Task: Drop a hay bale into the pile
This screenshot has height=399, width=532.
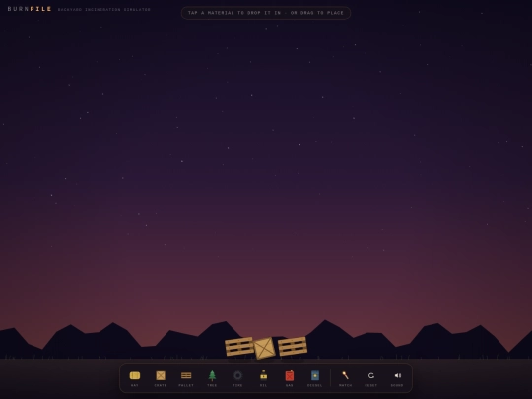Action: coord(135,378)
